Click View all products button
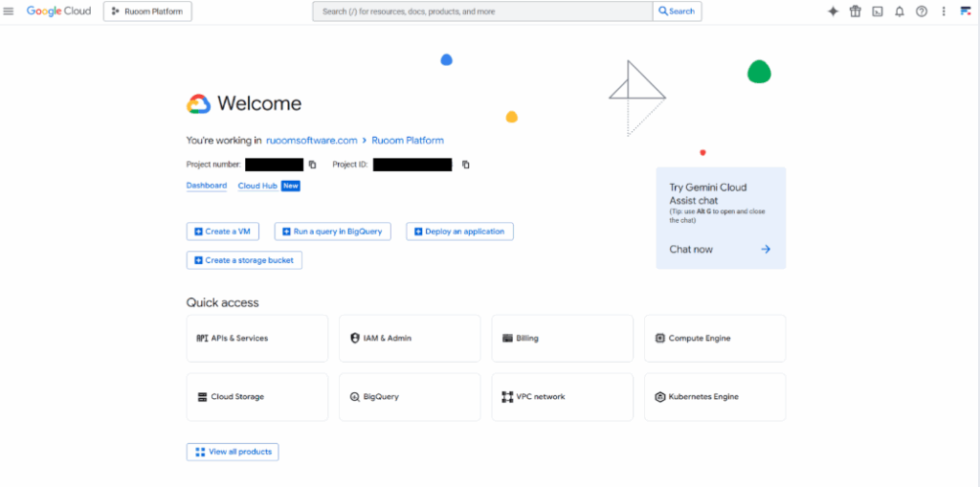The width and height of the screenshot is (980, 487). tap(233, 452)
